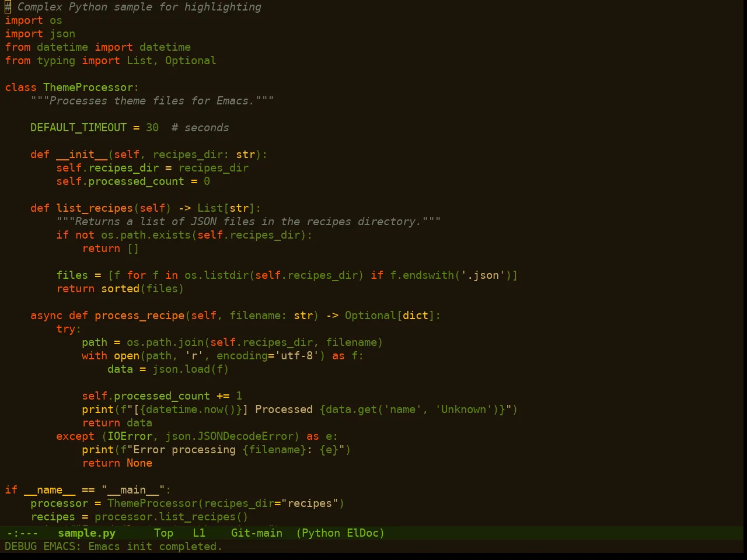Screen dimensions: 747x560
Task: Click 'json.JSONDecodeError' in except clause
Action: click(229, 436)
